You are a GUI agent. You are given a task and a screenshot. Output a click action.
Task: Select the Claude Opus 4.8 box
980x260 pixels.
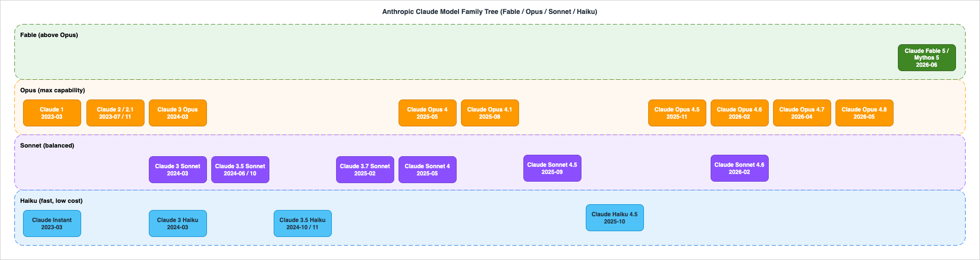click(864, 113)
